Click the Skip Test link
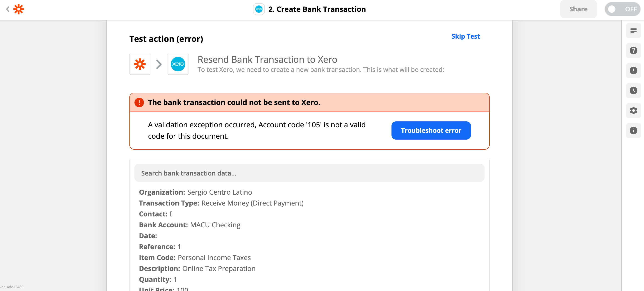The height and width of the screenshot is (291, 644). (x=466, y=37)
